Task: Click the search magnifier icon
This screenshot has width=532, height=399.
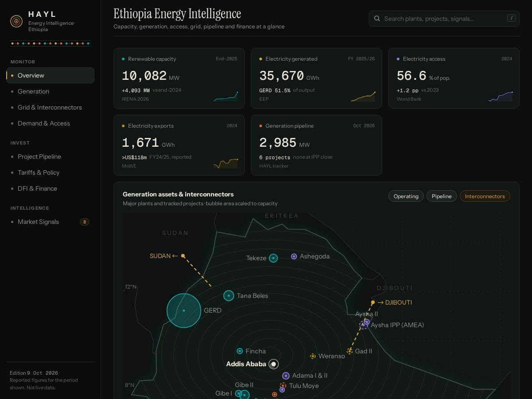Action: pyautogui.click(x=377, y=19)
